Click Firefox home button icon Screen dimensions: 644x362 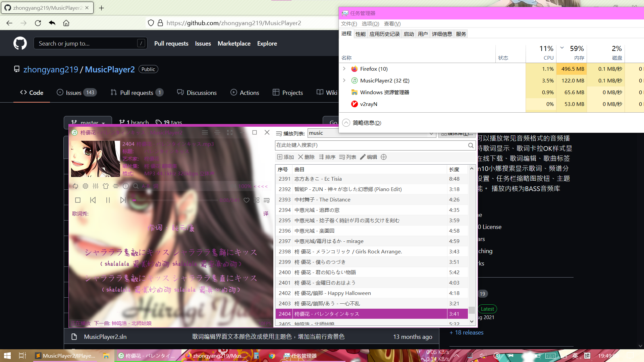66,23
